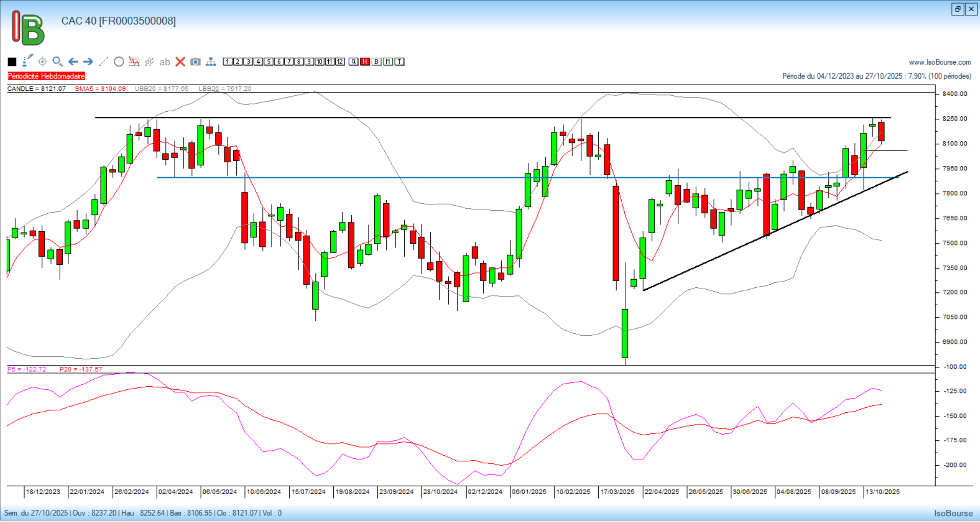
Task: Open the hierarchy tree icon
Action: click(x=211, y=62)
